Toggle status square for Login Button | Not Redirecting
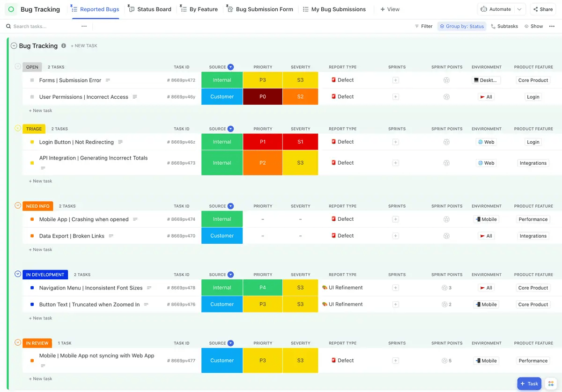The height and width of the screenshot is (392, 562). click(32, 142)
